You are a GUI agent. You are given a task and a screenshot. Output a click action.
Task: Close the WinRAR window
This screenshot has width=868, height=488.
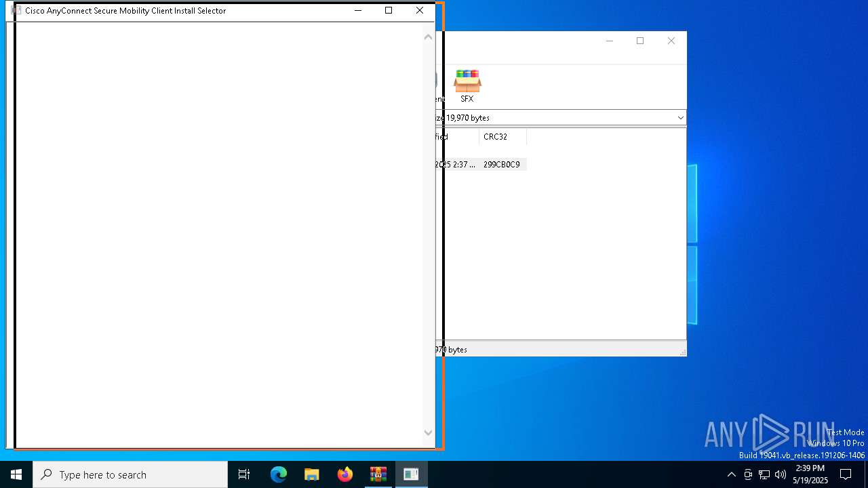671,41
